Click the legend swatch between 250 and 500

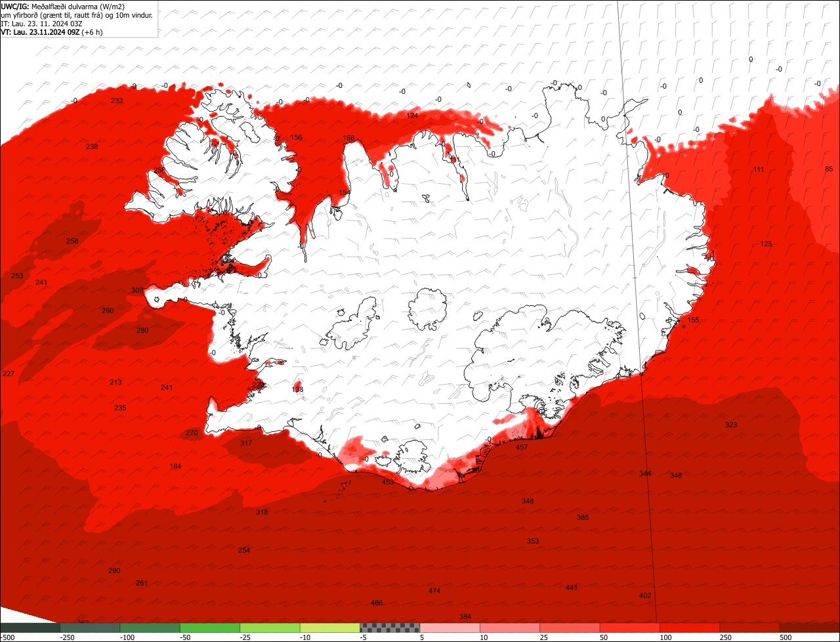coord(750,628)
